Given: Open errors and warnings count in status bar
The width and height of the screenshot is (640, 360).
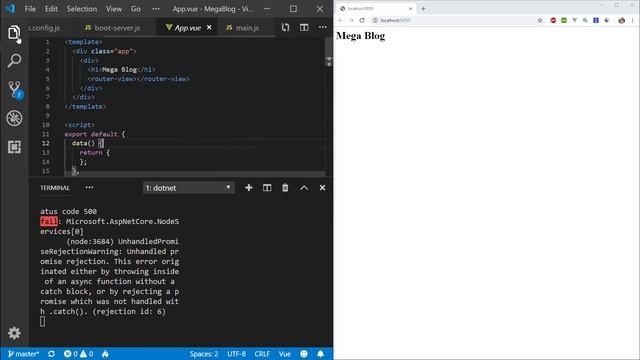Looking at the screenshot, I should pos(78,354).
